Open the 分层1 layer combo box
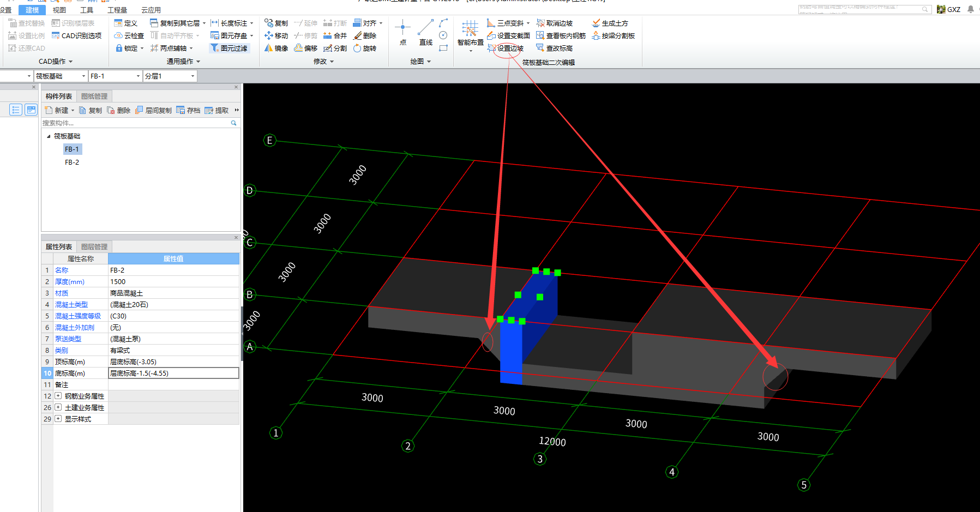This screenshot has width=980, height=512. pos(170,76)
